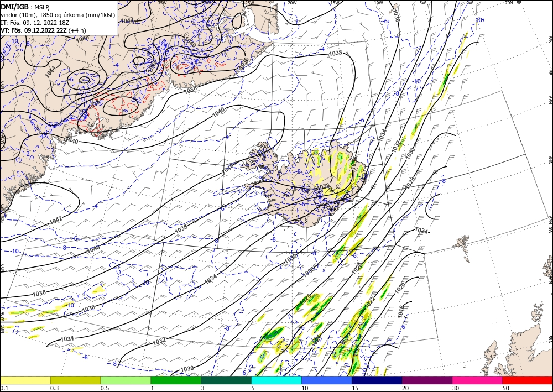Click the legend value '0.1'
This screenshot has width=553, height=392.
(3, 388)
